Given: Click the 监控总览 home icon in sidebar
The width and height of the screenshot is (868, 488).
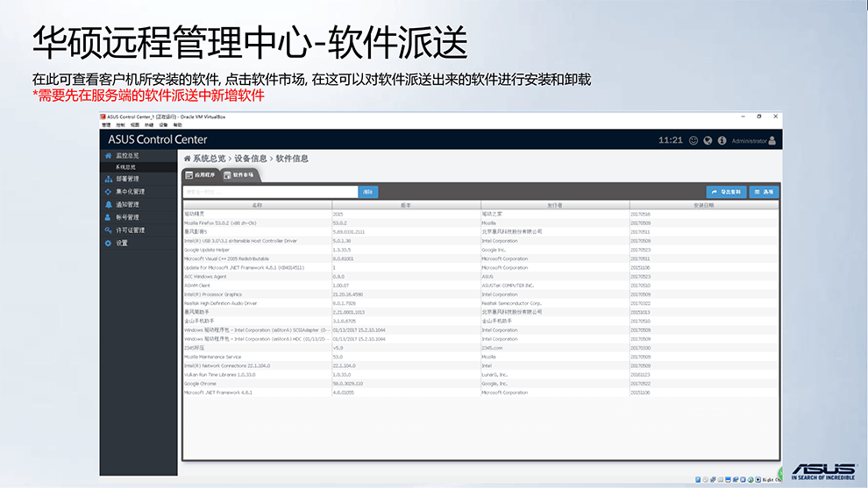Looking at the screenshot, I should tap(108, 155).
